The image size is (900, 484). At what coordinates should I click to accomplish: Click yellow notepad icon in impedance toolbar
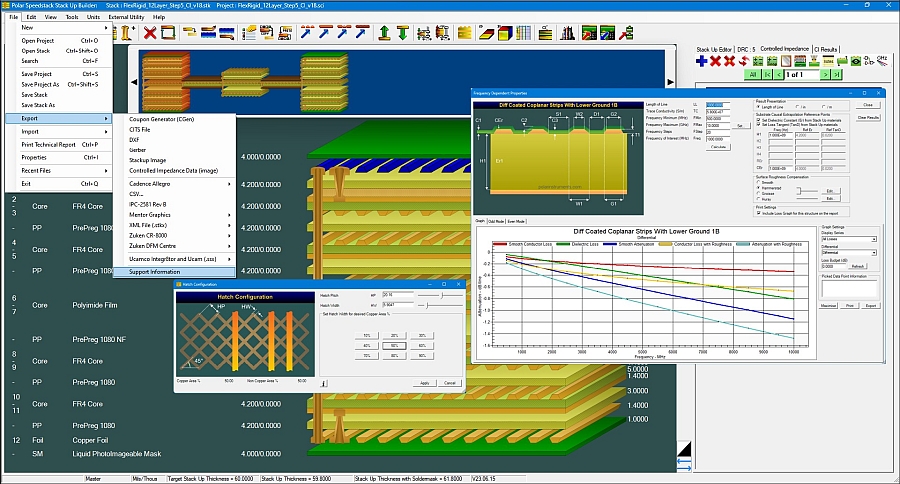click(x=828, y=61)
